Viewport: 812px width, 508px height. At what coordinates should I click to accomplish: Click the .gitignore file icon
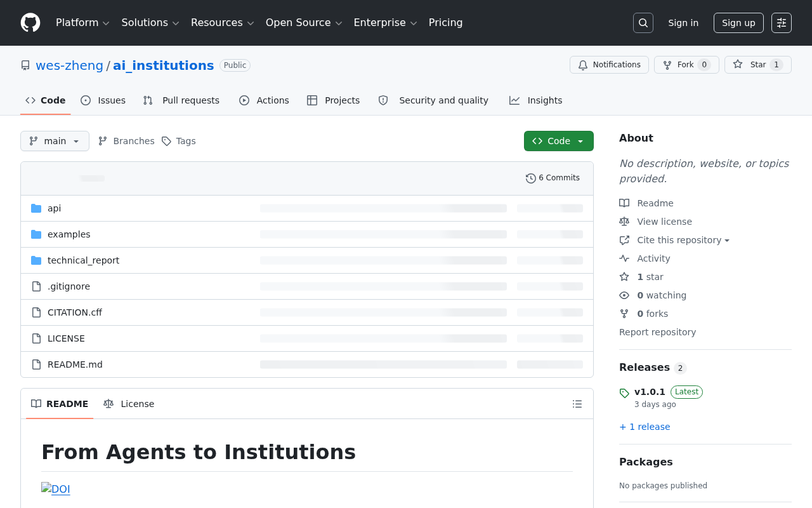pyautogui.click(x=36, y=286)
